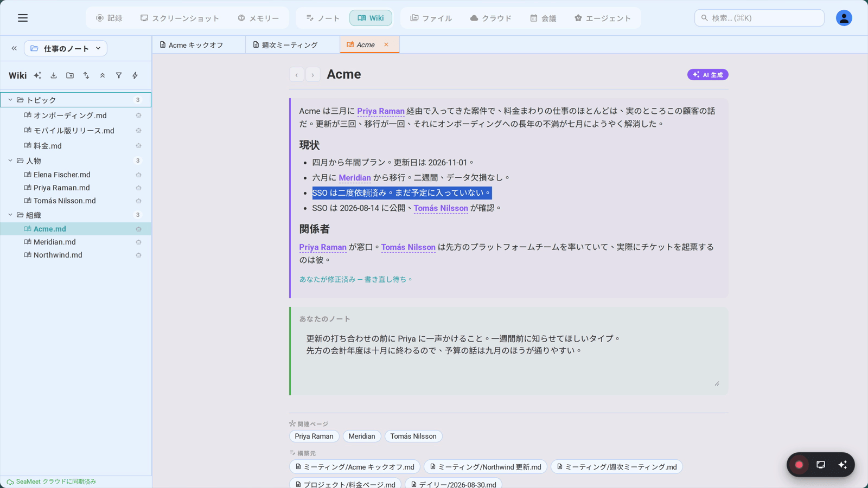Switch to the スクリーンショット tab

coord(180,18)
